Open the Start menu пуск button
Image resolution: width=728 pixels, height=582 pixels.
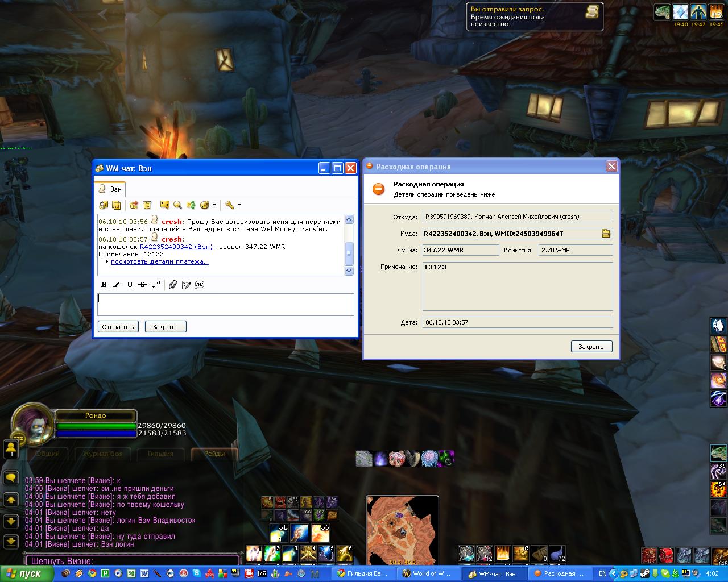click(x=26, y=573)
